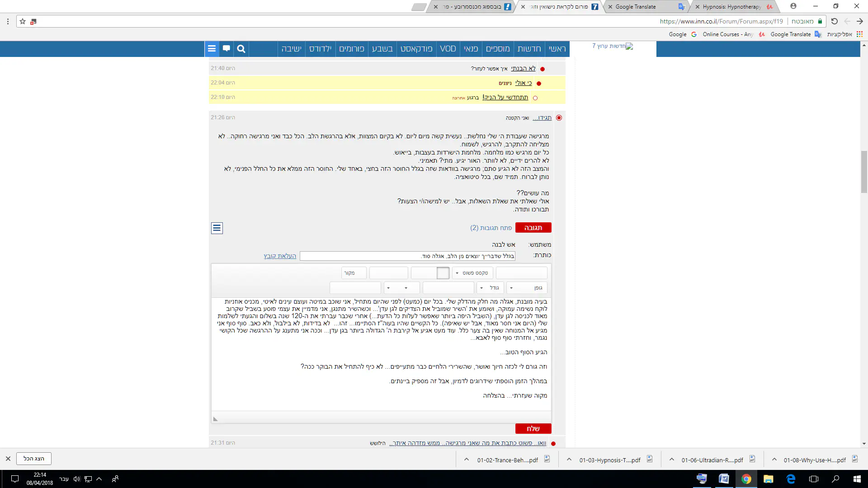Screen dimensions: 868x488
Task: Select the hollow bullet beside תתחדשי על הניק
Action: [535, 98]
